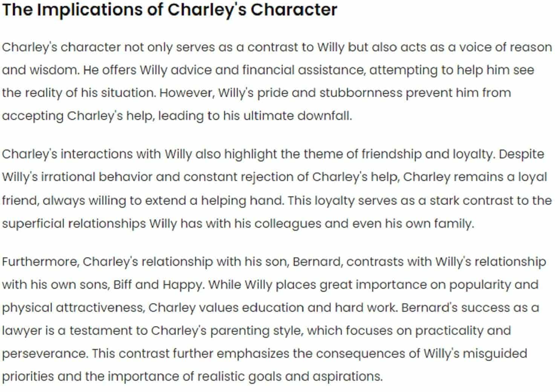This screenshot has width=560, height=392.
Task: Click the word 'Character' in the heading
Action: [294, 10]
